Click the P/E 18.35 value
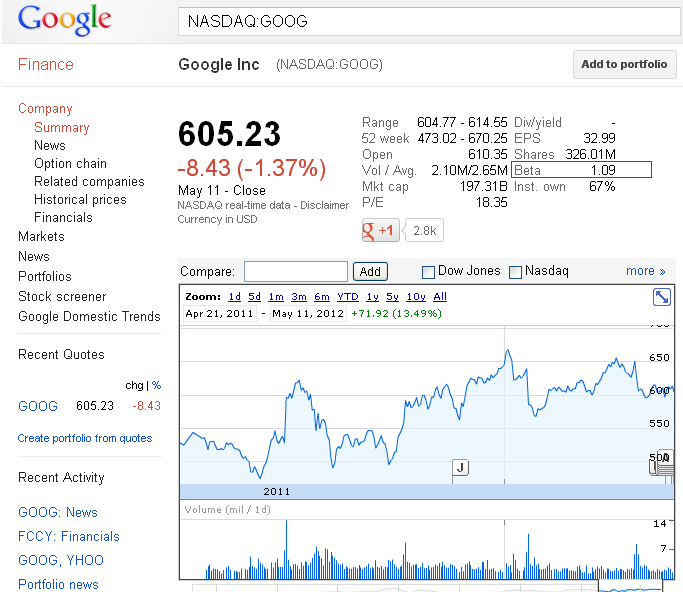Viewport: 683px width, 592px height. click(x=491, y=203)
